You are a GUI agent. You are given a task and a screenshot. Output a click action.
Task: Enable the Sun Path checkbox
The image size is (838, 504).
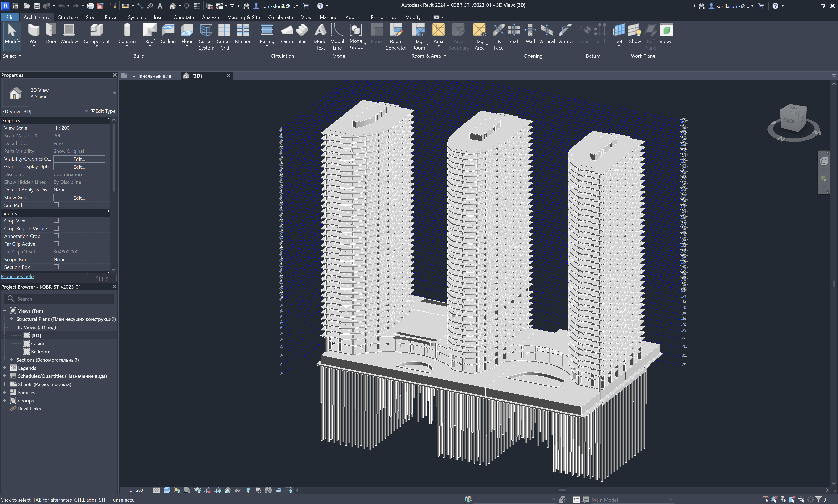(x=56, y=205)
